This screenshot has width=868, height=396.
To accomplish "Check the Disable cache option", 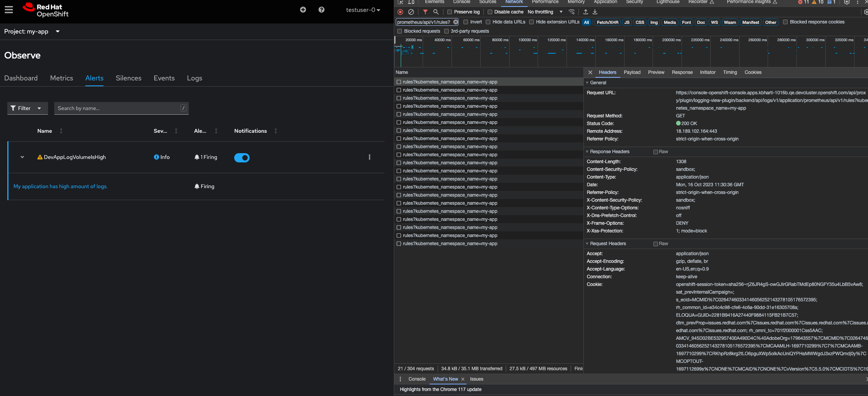I will 490,12.
